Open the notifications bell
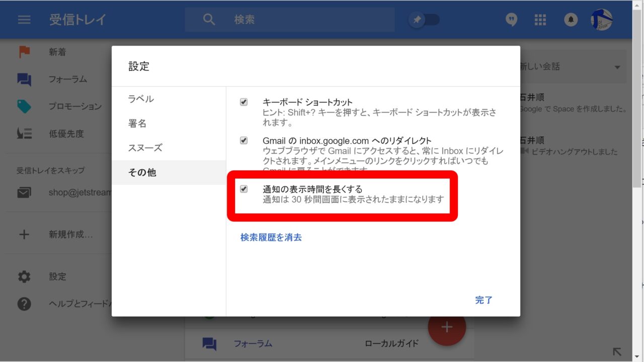644x362 pixels. tap(571, 20)
